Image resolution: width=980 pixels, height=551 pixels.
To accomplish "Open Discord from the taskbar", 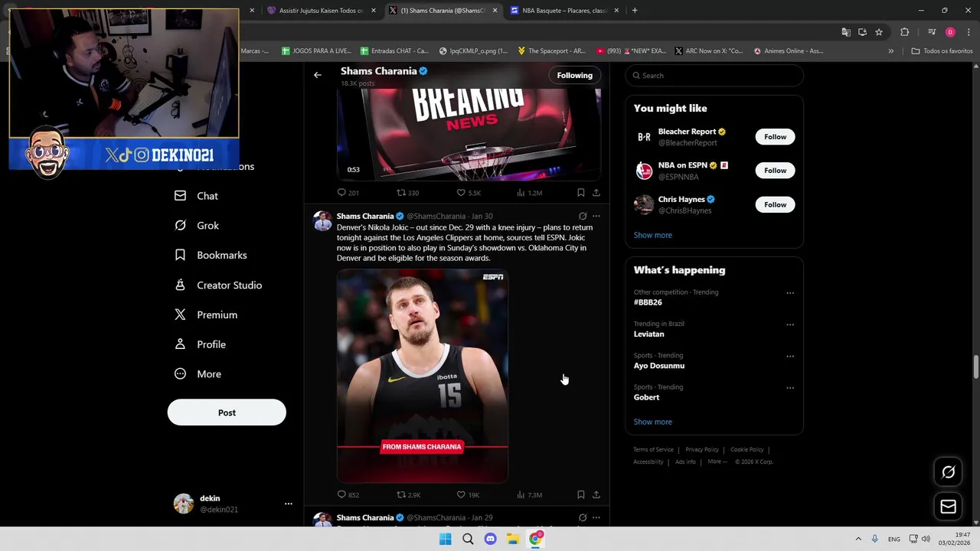I will pos(490,539).
